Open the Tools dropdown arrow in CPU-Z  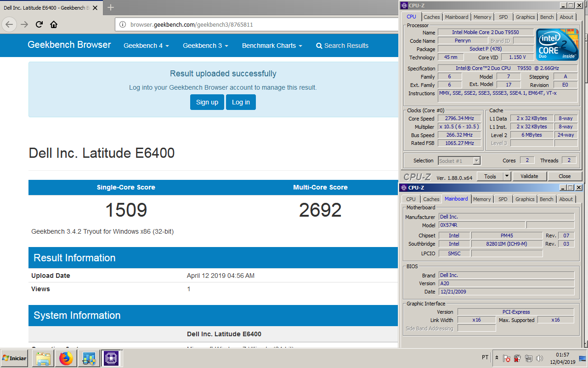pyautogui.click(x=507, y=176)
